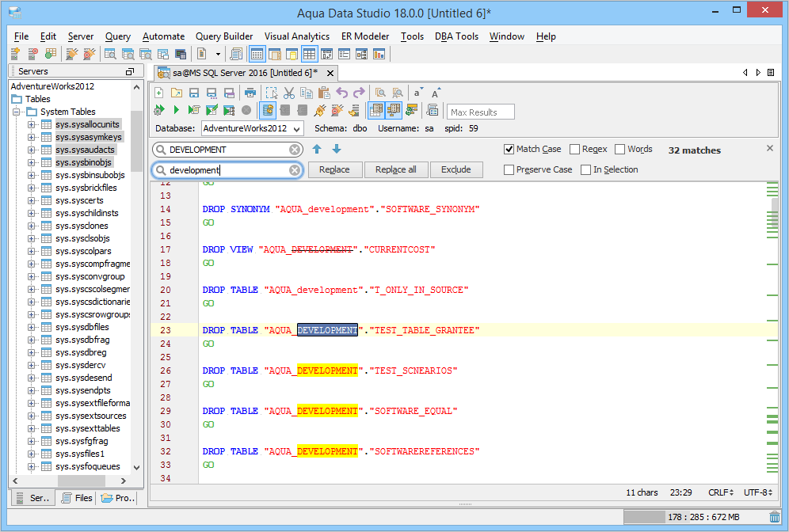789x532 pixels.
Task: Click into the Max Results field
Action: click(481, 112)
